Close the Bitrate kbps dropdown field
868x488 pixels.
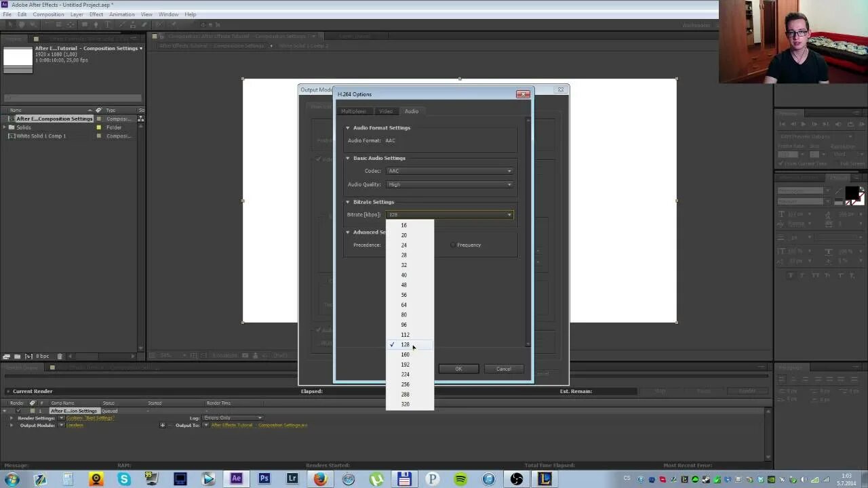click(x=450, y=214)
